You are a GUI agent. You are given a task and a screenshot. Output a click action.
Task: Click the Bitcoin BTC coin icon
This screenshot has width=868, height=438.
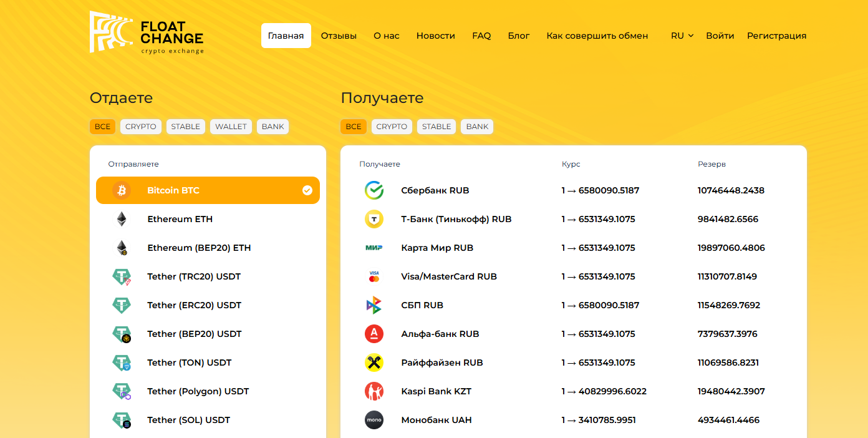click(122, 190)
